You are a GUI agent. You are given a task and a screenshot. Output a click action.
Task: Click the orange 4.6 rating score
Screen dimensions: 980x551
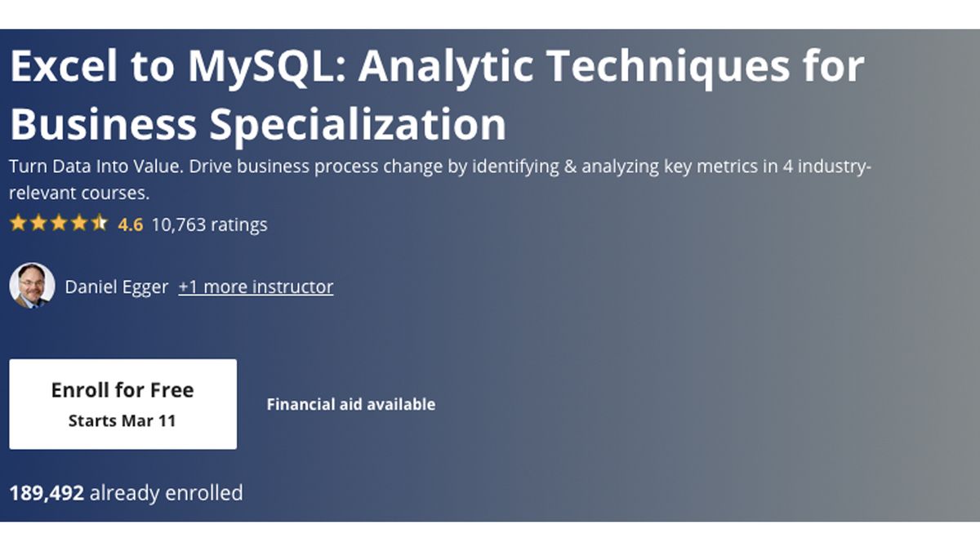pyautogui.click(x=131, y=224)
